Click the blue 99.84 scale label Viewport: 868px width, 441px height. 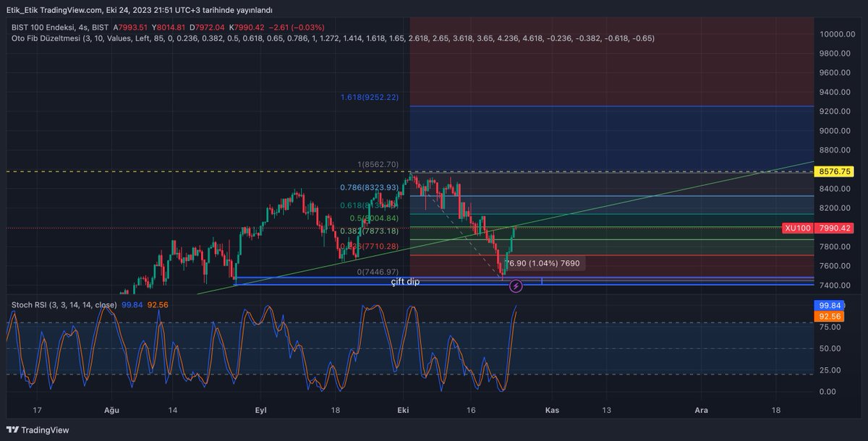(830, 306)
